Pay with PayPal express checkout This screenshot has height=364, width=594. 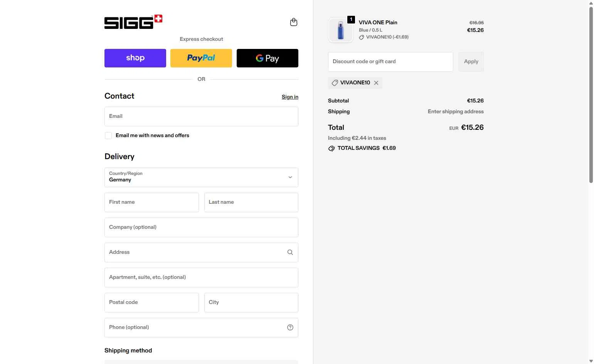(x=201, y=58)
